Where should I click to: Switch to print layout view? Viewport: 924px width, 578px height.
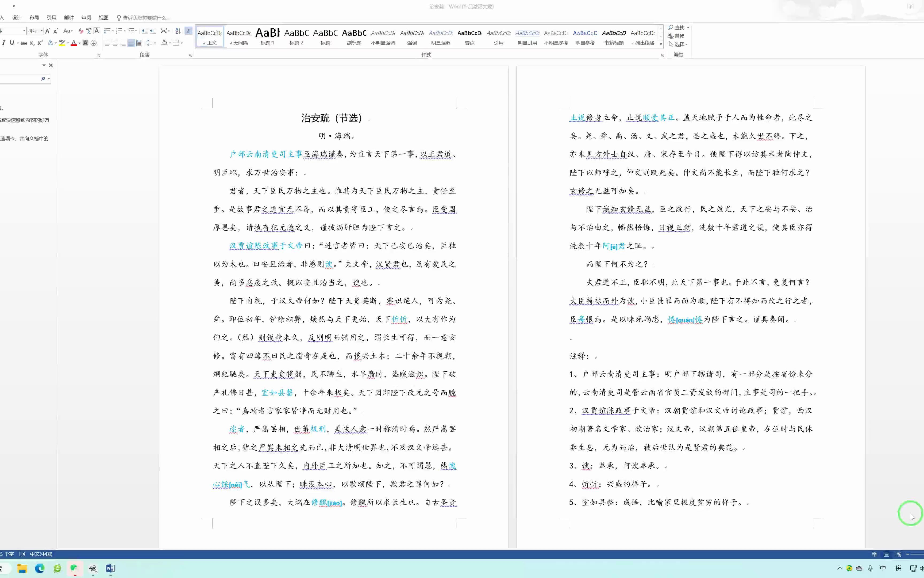887,554
